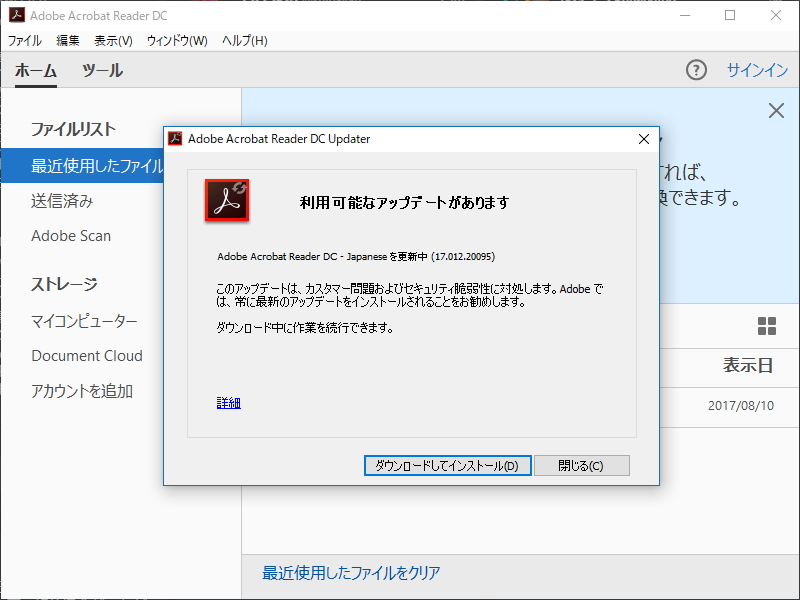This screenshot has height=600, width=800.
Task: Dismiss the welcome banner with its X
Action: coord(777,112)
